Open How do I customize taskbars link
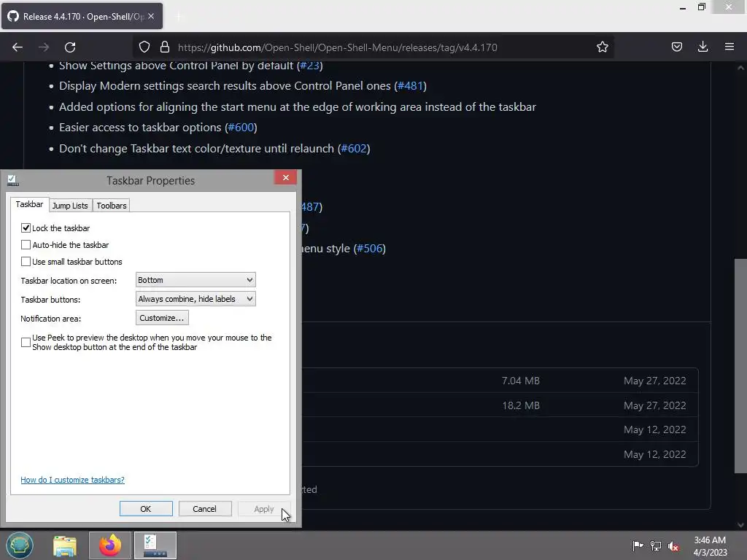 (72, 480)
